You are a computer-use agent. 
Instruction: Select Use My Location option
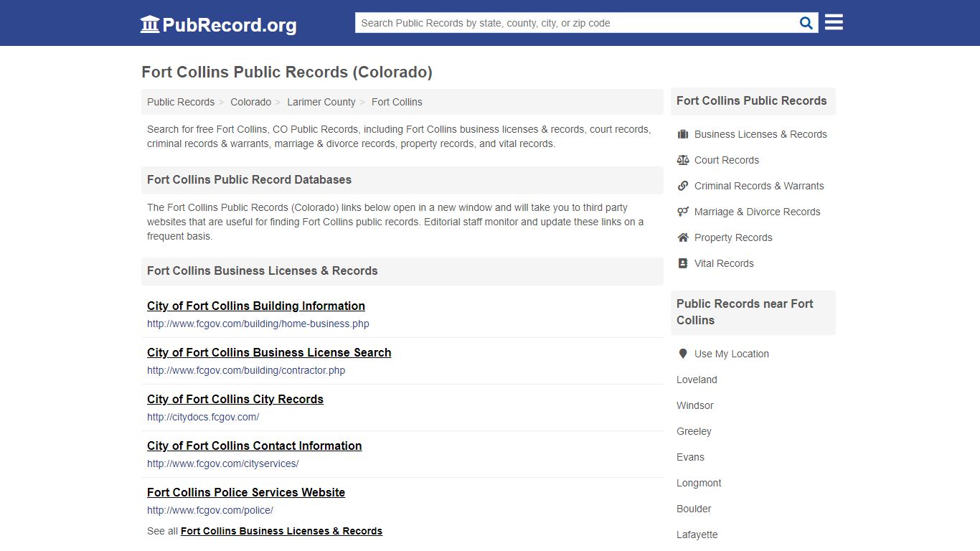[x=731, y=354]
